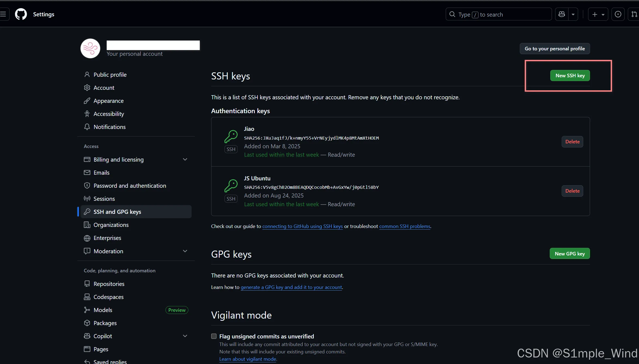
Task: Open the create new plus menu
Action: 598,14
